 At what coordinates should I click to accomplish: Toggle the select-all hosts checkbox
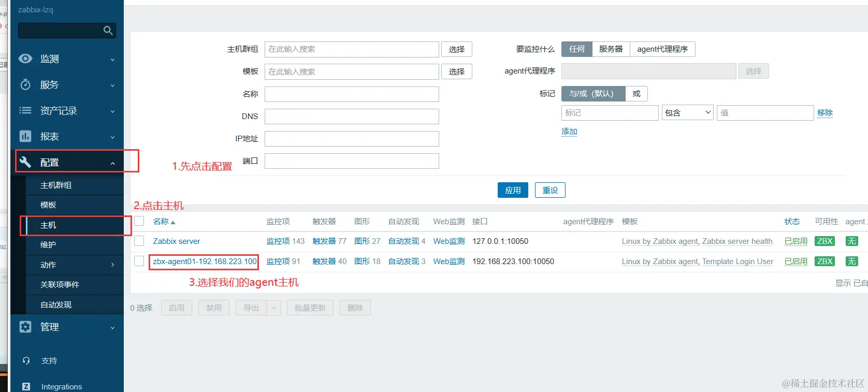pos(139,221)
